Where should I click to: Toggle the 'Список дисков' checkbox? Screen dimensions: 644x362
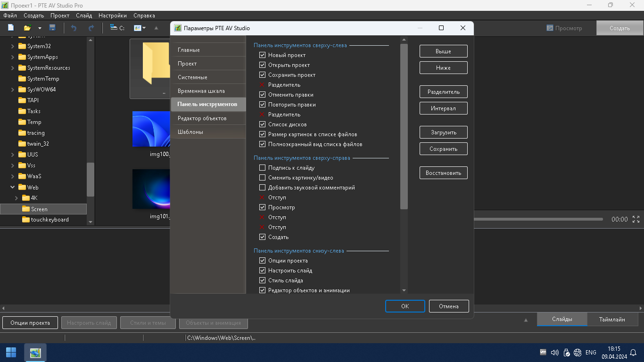(263, 124)
